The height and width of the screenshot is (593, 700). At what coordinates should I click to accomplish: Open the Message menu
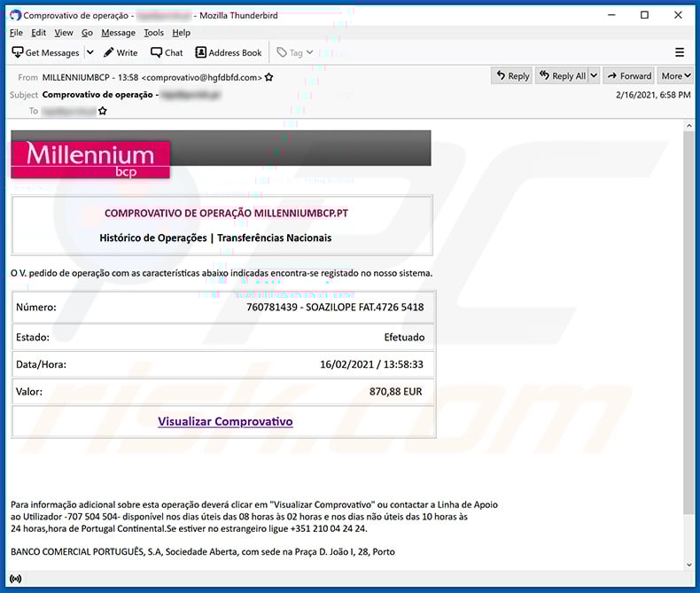point(119,33)
